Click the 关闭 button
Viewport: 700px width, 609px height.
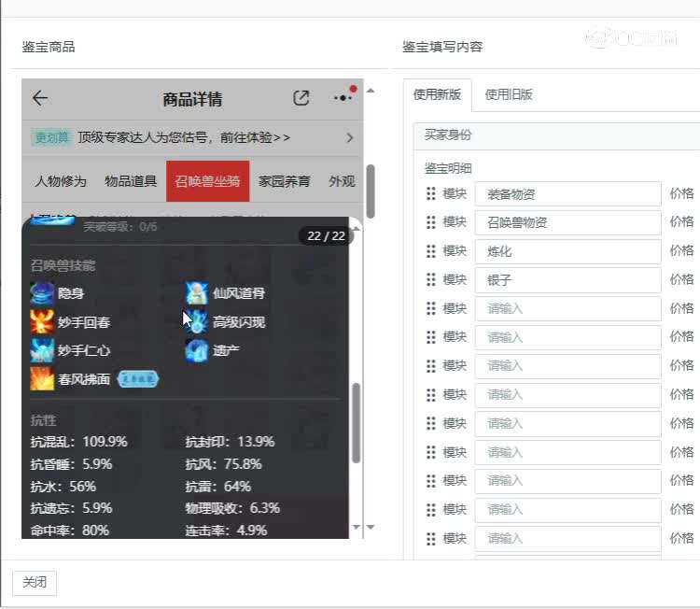tap(35, 583)
